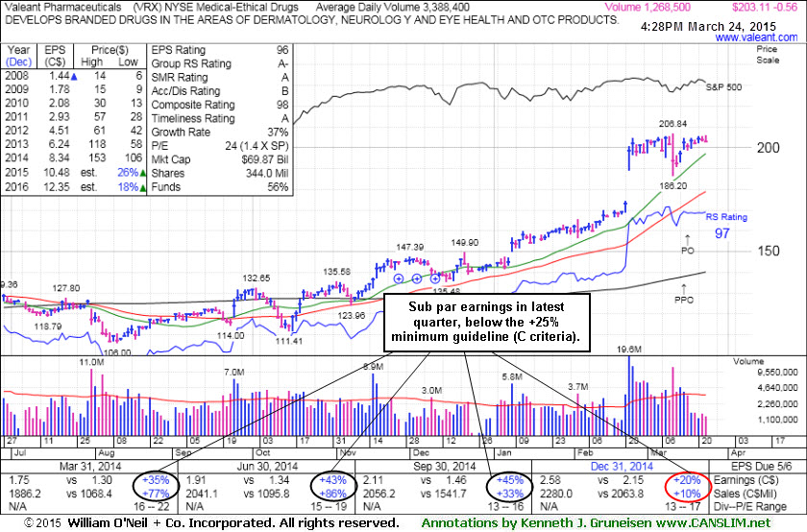Image resolution: width=807 pixels, height=532 pixels.
Task: Select the 186.20 low price label
Action: pos(672,185)
